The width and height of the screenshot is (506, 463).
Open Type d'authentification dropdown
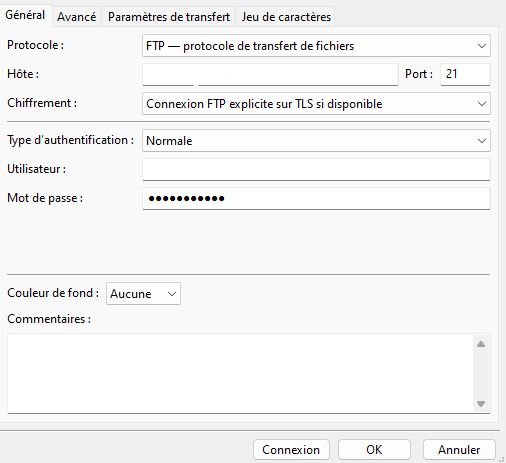click(x=316, y=141)
